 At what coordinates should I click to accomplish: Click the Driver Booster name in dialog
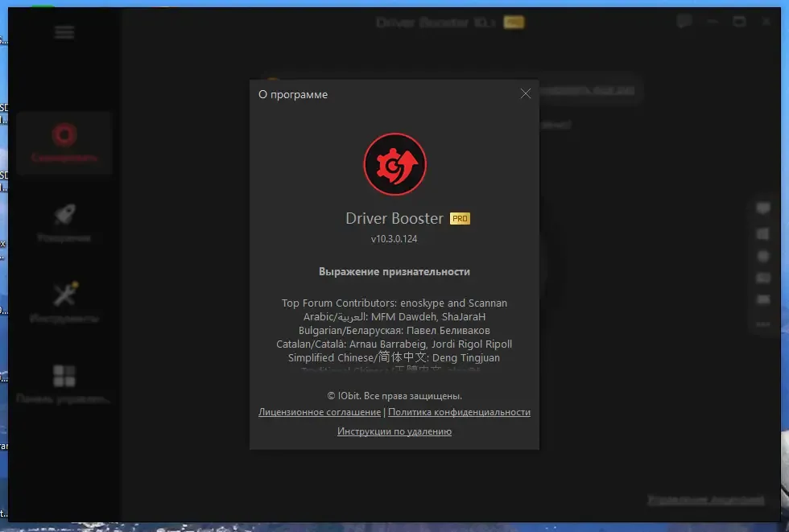point(394,218)
